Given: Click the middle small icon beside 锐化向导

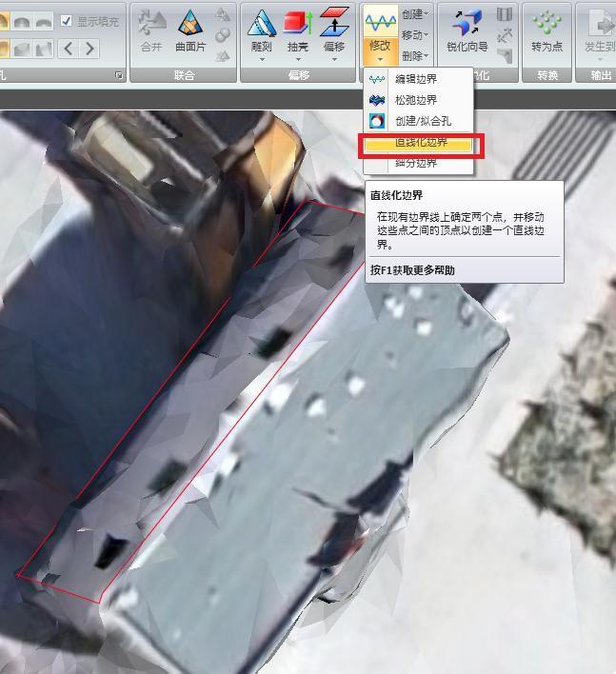Looking at the screenshot, I should [x=505, y=35].
